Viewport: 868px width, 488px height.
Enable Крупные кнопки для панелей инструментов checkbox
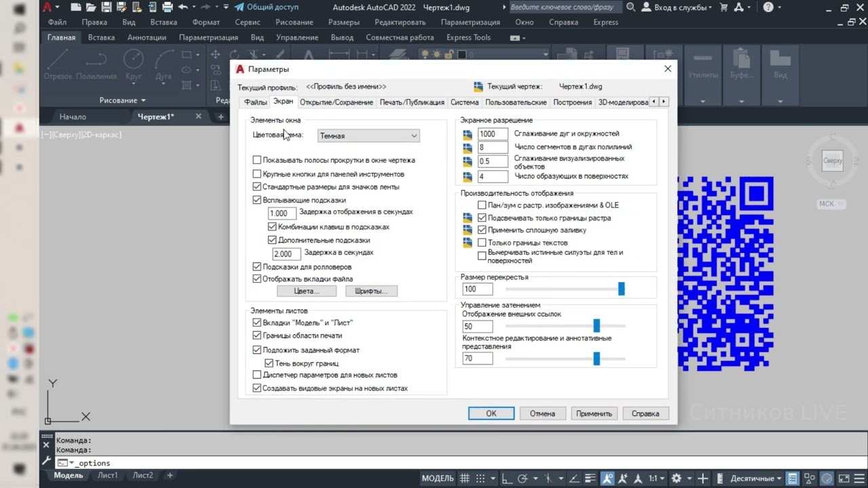pyautogui.click(x=257, y=174)
